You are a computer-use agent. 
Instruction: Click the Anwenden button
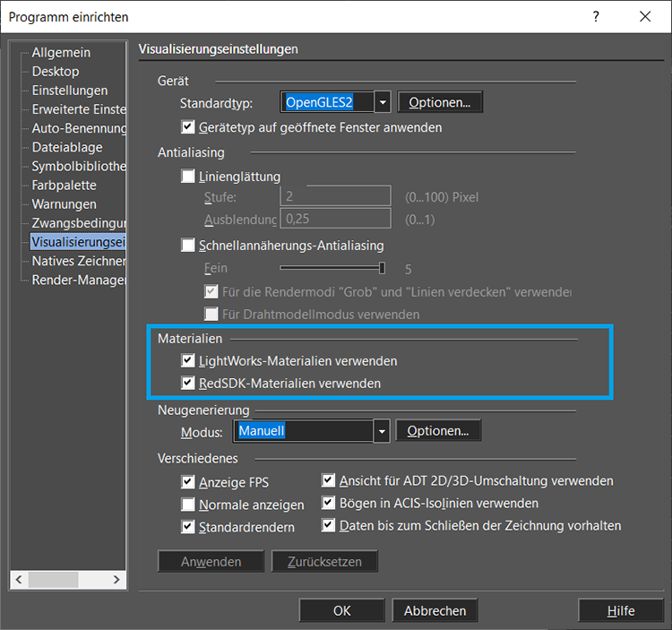point(211,561)
